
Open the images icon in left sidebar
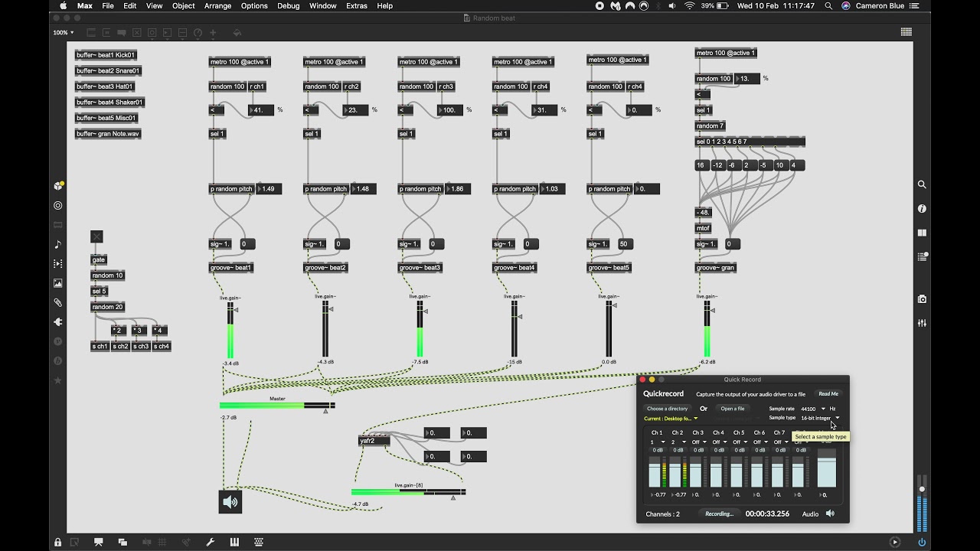coord(58,283)
